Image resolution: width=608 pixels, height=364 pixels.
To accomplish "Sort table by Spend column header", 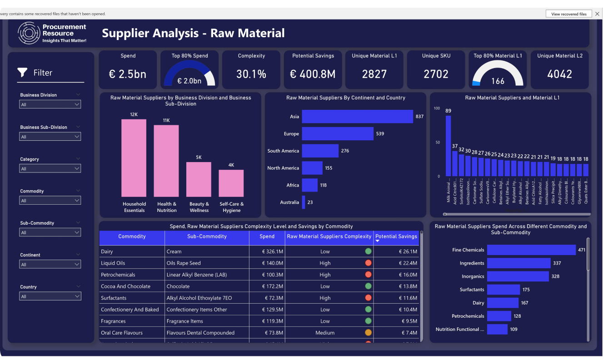I will [x=267, y=236].
